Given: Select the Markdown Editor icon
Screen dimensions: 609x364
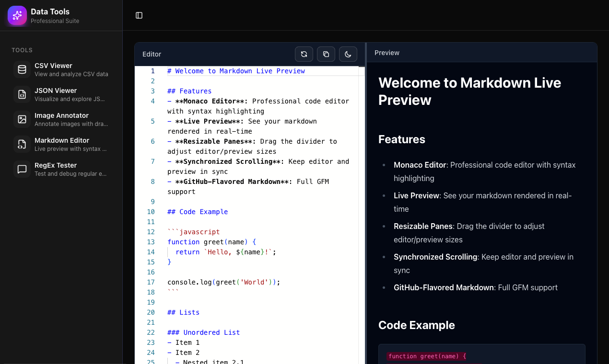Looking at the screenshot, I should pos(22,144).
